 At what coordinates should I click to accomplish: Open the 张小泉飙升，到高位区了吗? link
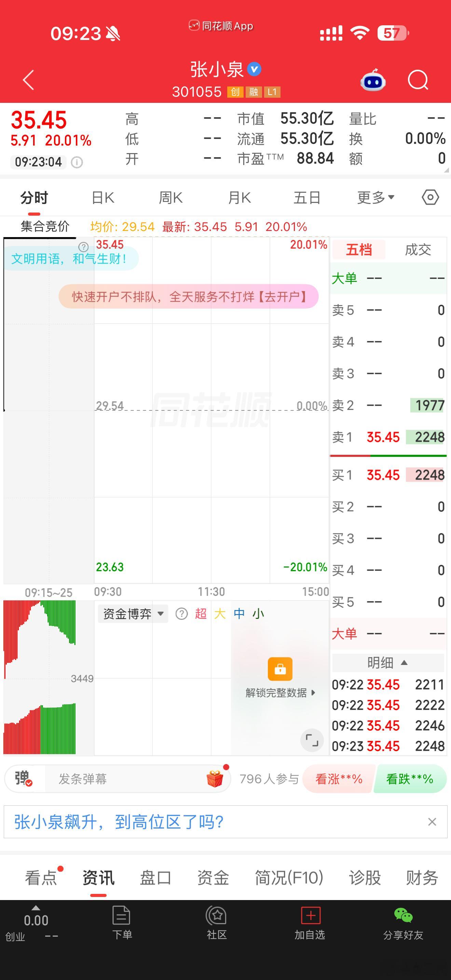[x=119, y=822]
